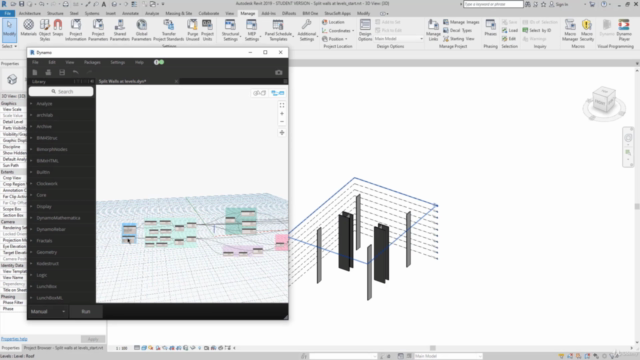Click the Snaps magnet icon
The image size is (640, 360).
[58, 30]
